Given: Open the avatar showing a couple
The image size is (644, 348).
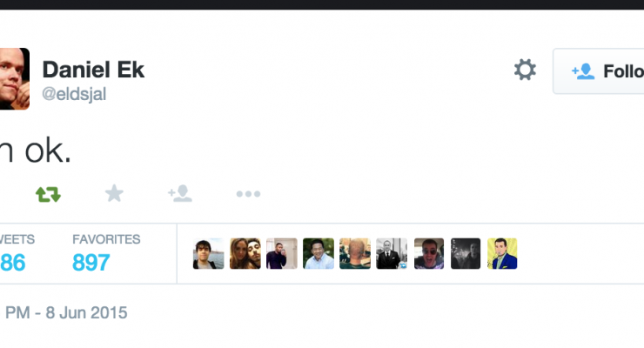Looking at the screenshot, I should (x=245, y=254).
